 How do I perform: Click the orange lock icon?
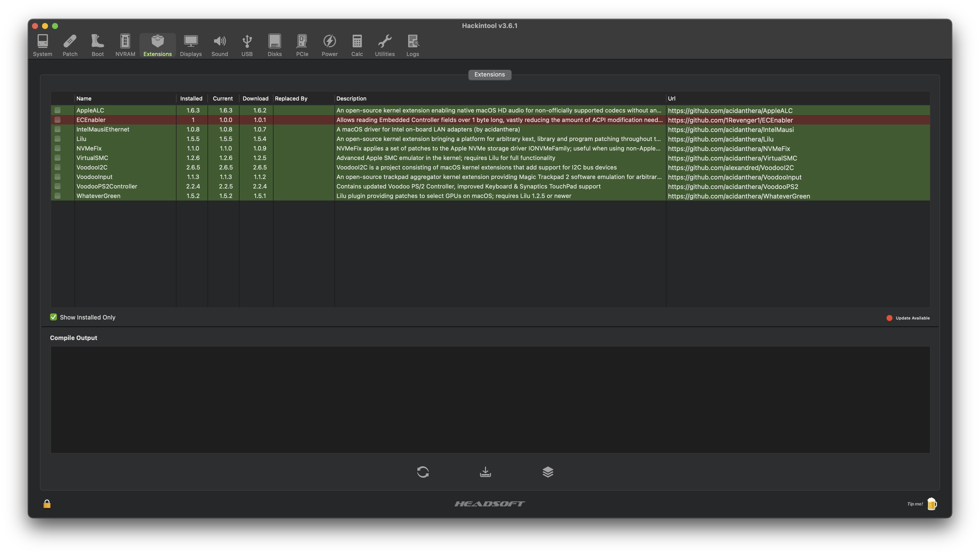click(47, 503)
